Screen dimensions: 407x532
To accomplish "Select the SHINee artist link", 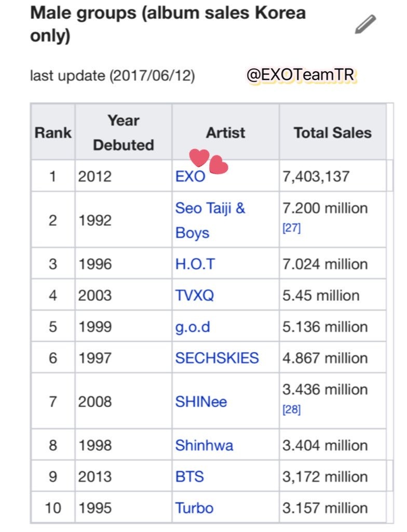I will pyautogui.click(x=201, y=402).
